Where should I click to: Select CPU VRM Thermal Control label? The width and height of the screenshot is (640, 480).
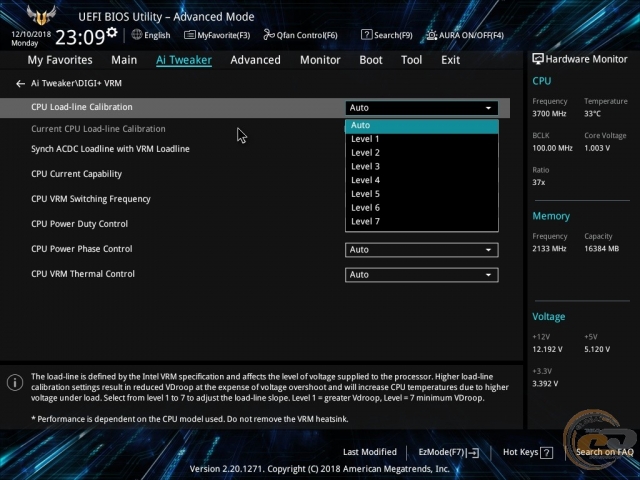(x=83, y=274)
